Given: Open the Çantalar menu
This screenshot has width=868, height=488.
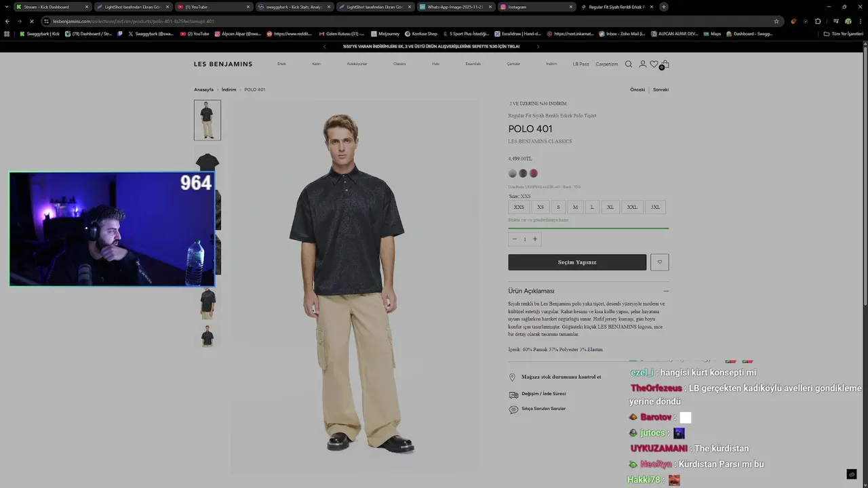Looking at the screenshot, I should coord(513,64).
